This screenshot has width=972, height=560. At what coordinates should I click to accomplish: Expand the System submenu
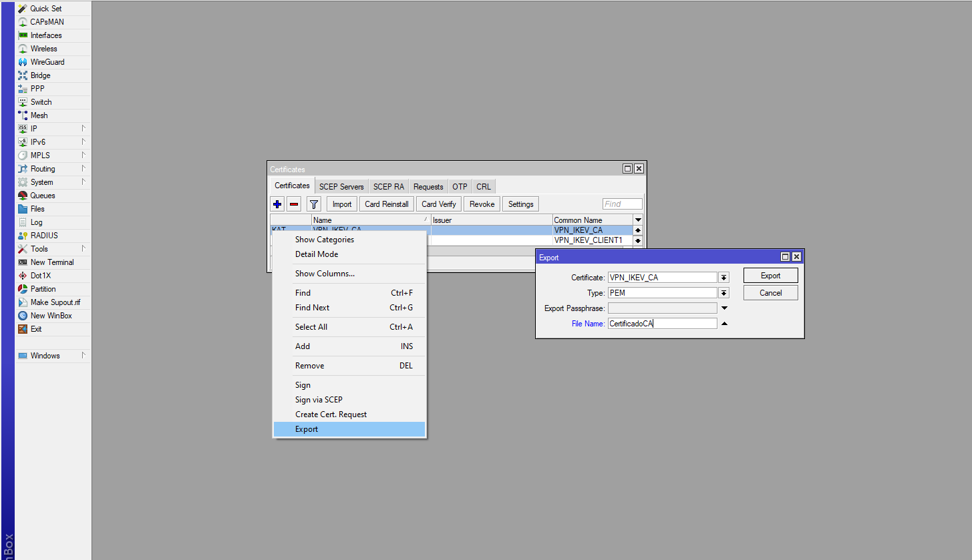pos(84,182)
